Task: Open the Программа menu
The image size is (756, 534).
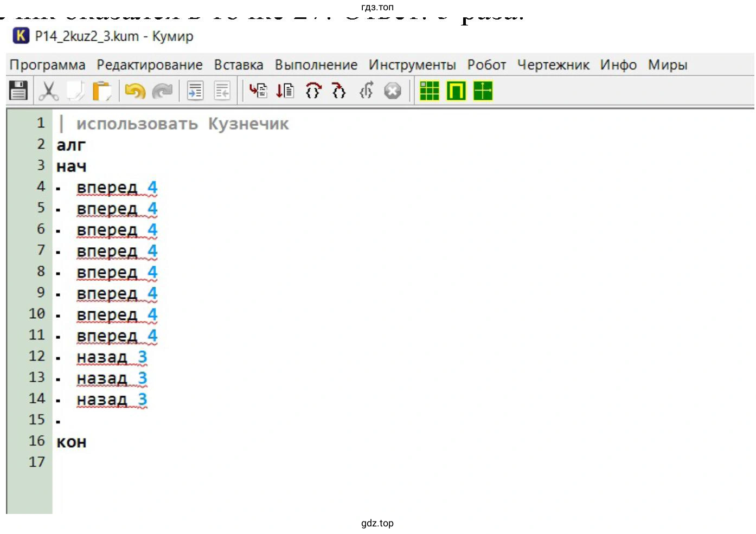Action: pos(48,65)
